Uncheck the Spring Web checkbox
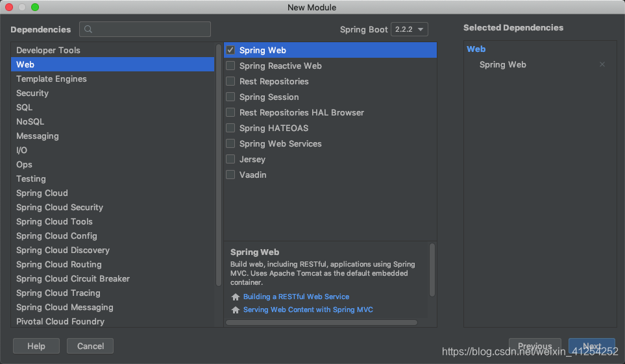Image resolution: width=625 pixels, height=364 pixels. click(230, 50)
